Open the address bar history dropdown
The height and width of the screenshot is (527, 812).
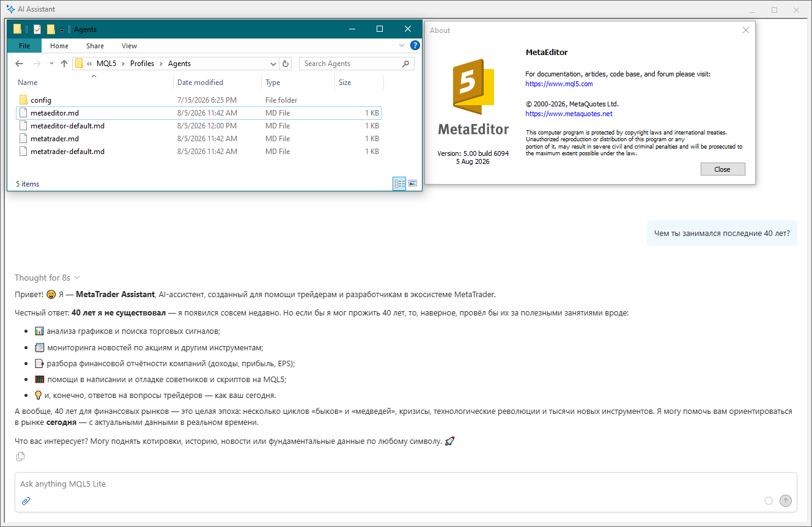(273, 64)
